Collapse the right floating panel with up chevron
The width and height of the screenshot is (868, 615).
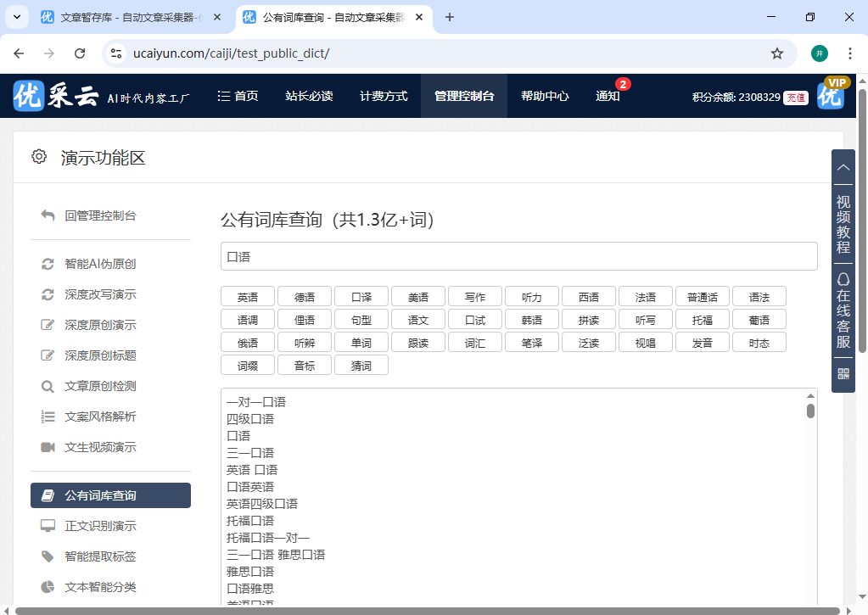[x=843, y=168]
